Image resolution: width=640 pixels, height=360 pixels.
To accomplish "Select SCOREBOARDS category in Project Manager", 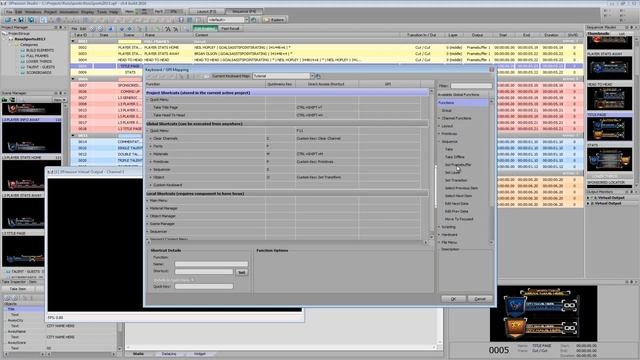I will coord(38,73).
